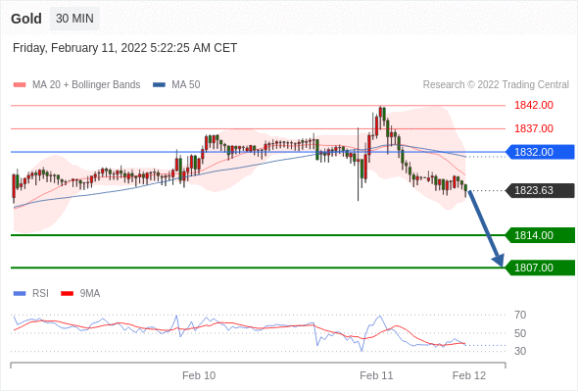Select the black 1823.63 current price tag
The image size is (578, 392).
click(540, 190)
